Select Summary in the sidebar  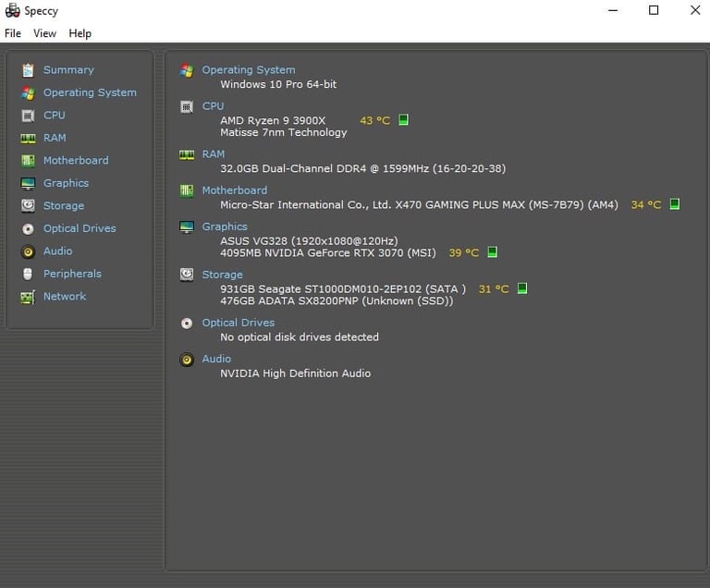68,69
